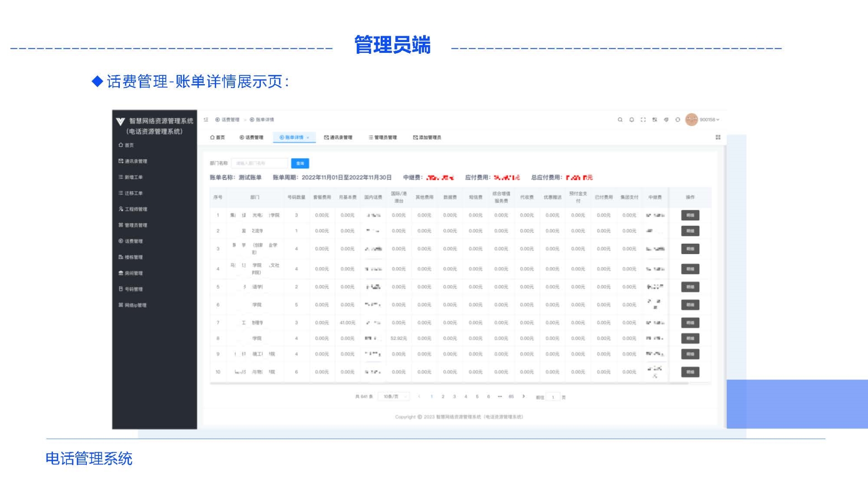The height and width of the screenshot is (488, 868).
Task: Click the search magnifier icon in header
Action: click(x=620, y=120)
